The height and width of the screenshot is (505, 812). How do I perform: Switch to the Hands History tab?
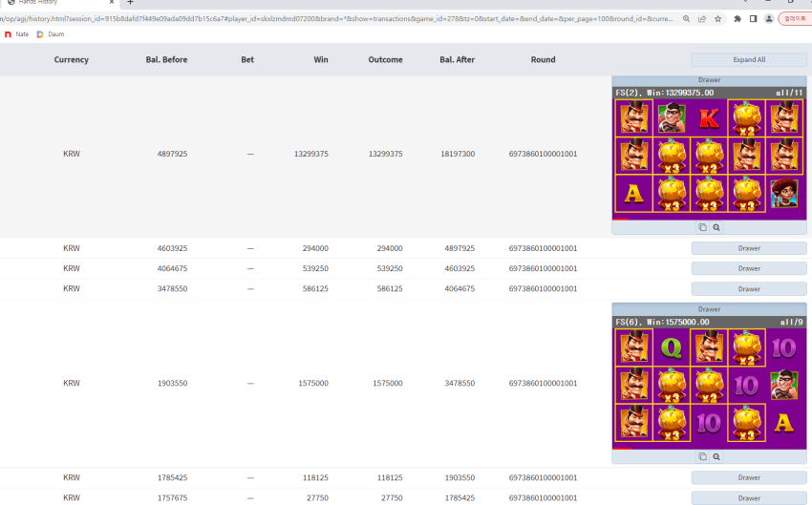[x=58, y=3]
